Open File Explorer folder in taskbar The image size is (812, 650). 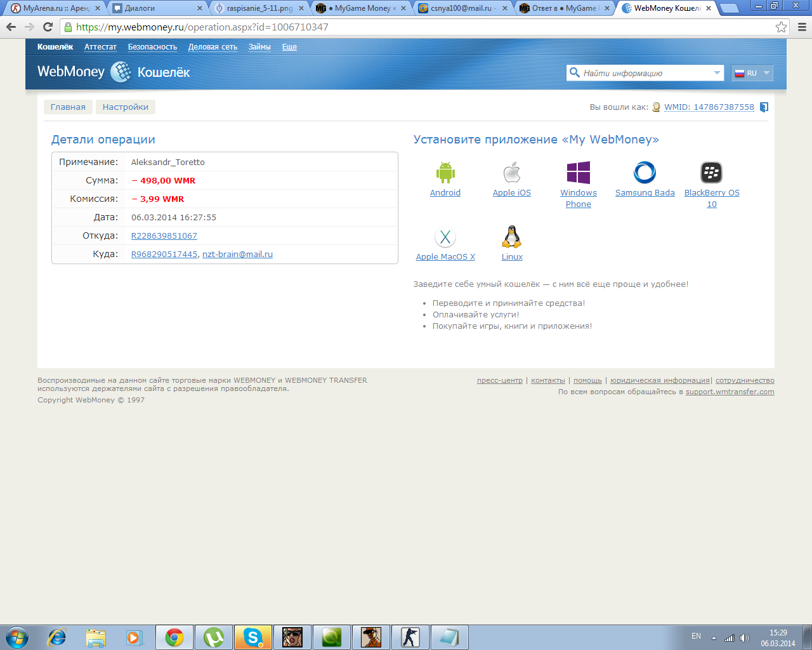pyautogui.click(x=96, y=637)
